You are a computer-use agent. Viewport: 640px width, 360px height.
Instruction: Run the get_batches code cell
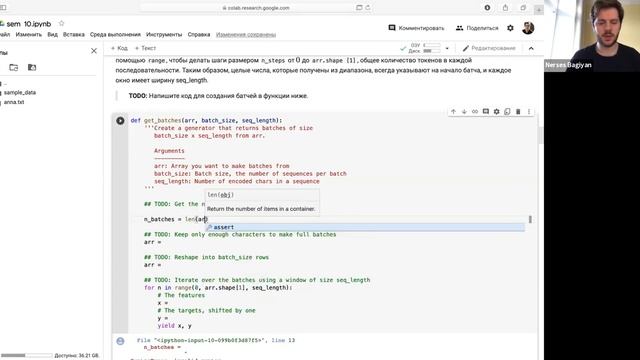(x=120, y=121)
